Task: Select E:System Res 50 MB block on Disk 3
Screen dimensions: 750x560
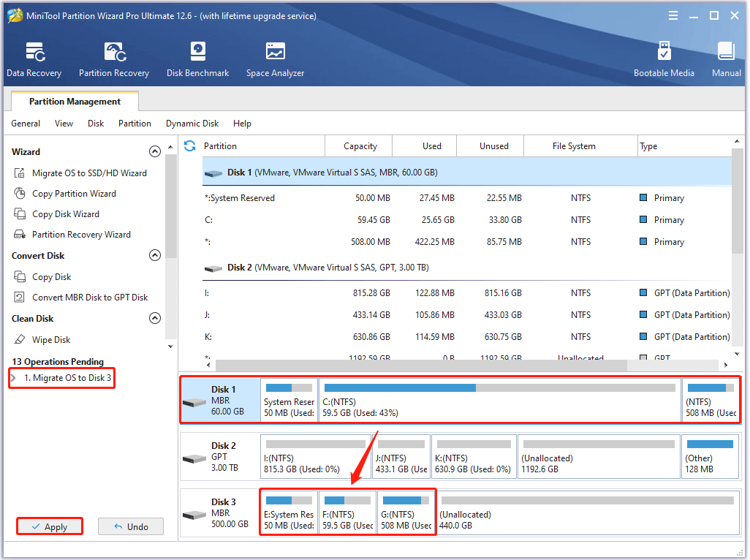Action: tap(289, 513)
